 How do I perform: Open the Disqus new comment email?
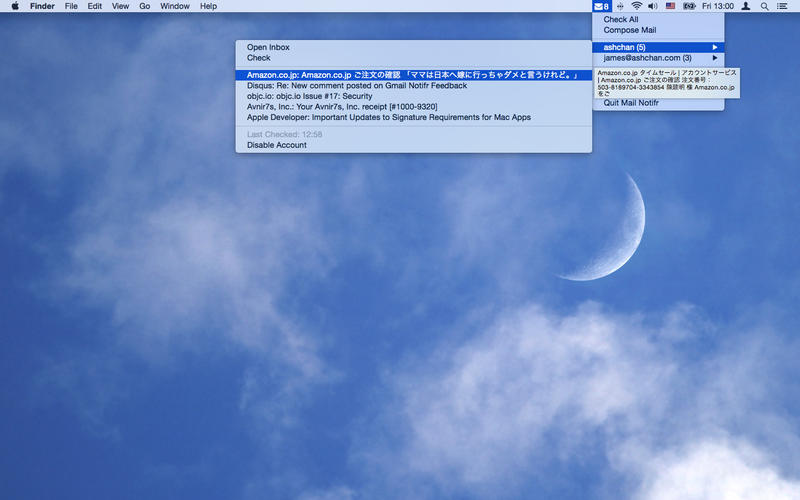coord(356,86)
